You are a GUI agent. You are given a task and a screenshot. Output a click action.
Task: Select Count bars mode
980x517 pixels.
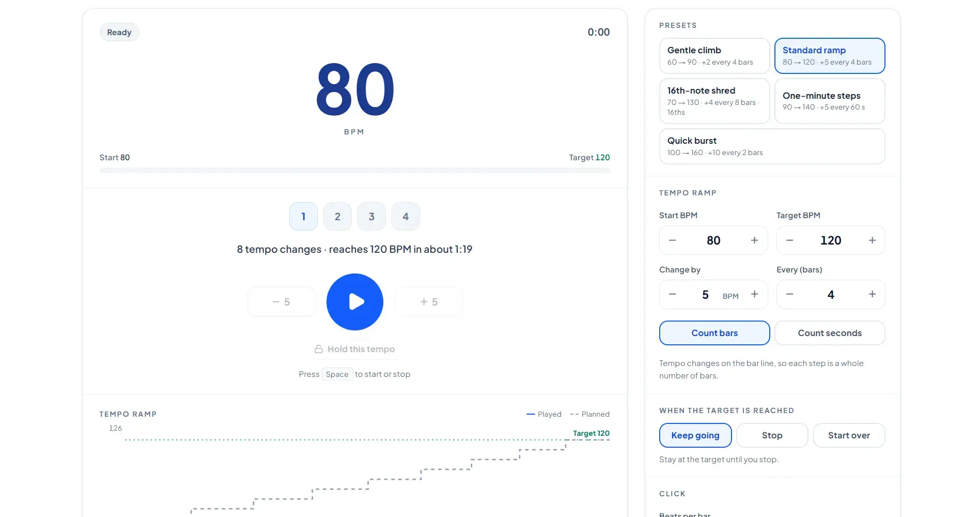714,333
